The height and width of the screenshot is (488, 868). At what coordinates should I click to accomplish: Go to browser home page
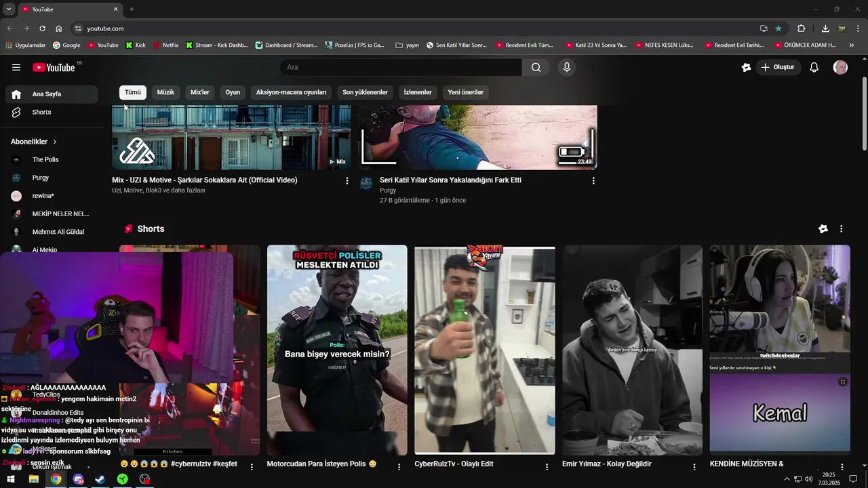click(x=59, y=28)
